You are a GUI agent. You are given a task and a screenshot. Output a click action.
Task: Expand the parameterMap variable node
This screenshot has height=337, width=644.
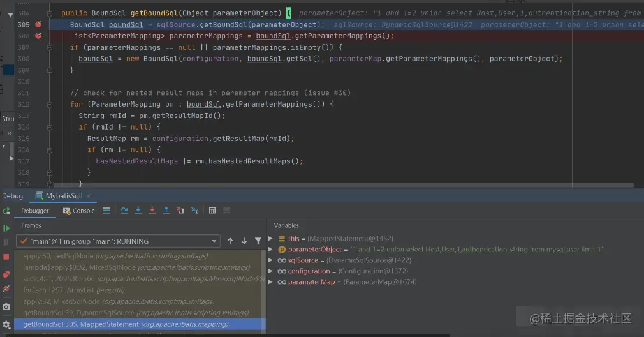tap(270, 282)
